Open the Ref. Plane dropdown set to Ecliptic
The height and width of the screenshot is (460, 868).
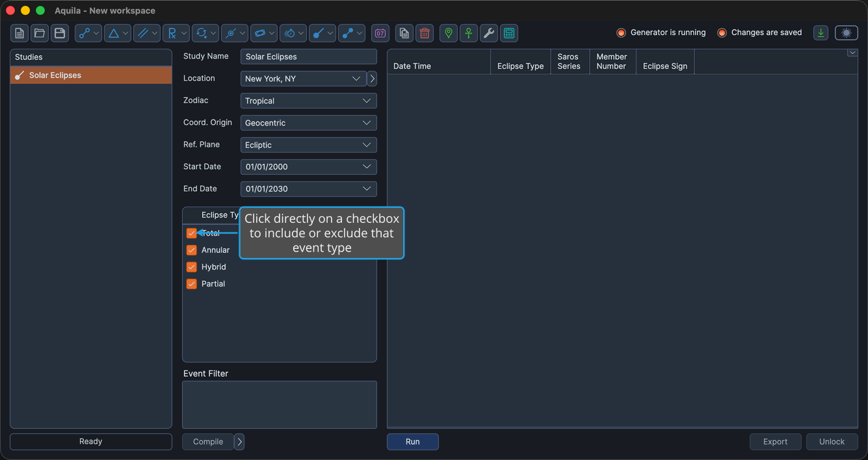coord(309,145)
